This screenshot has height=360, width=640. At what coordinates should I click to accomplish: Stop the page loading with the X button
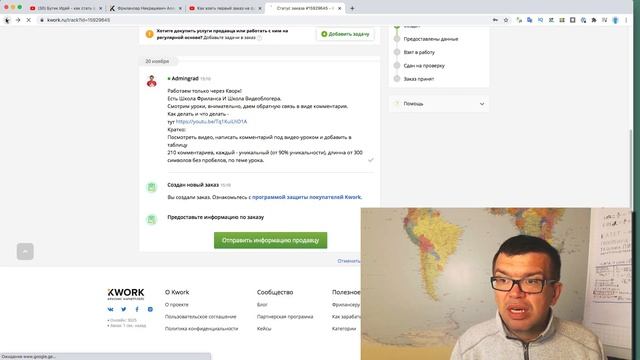(x=29, y=20)
